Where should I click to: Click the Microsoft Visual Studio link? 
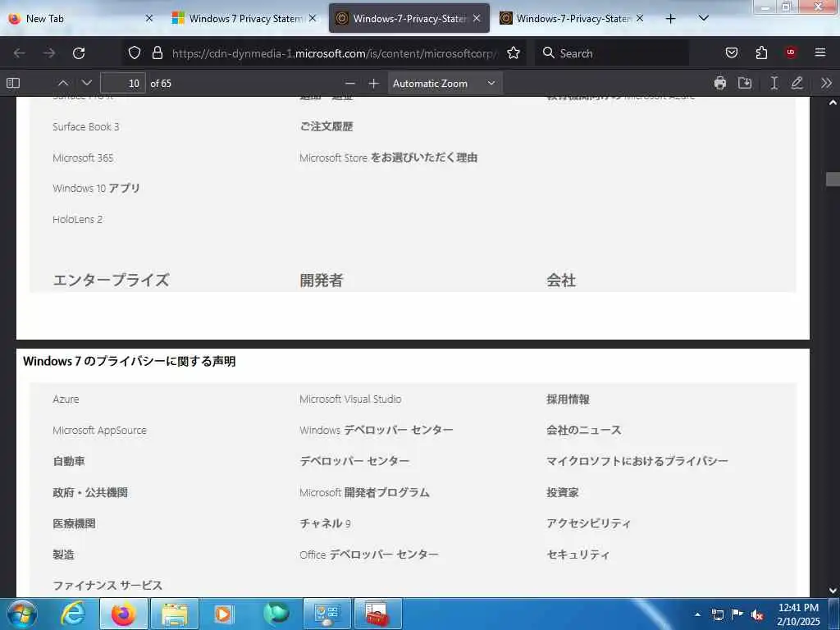tap(350, 399)
